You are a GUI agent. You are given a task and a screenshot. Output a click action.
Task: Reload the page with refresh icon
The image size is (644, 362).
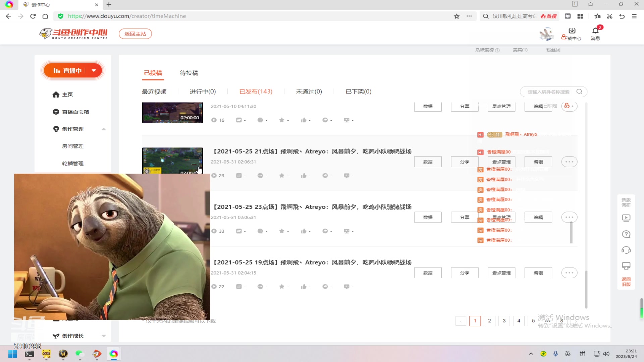[33, 16]
